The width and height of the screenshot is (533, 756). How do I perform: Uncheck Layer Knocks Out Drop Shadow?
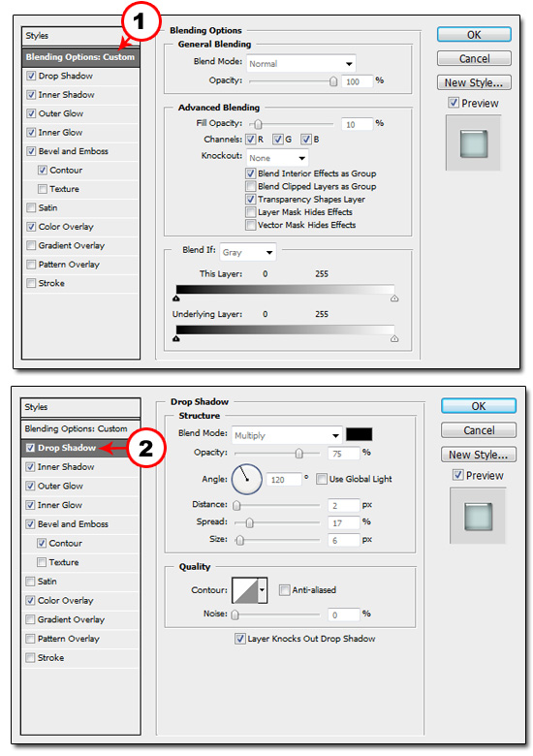pos(239,639)
